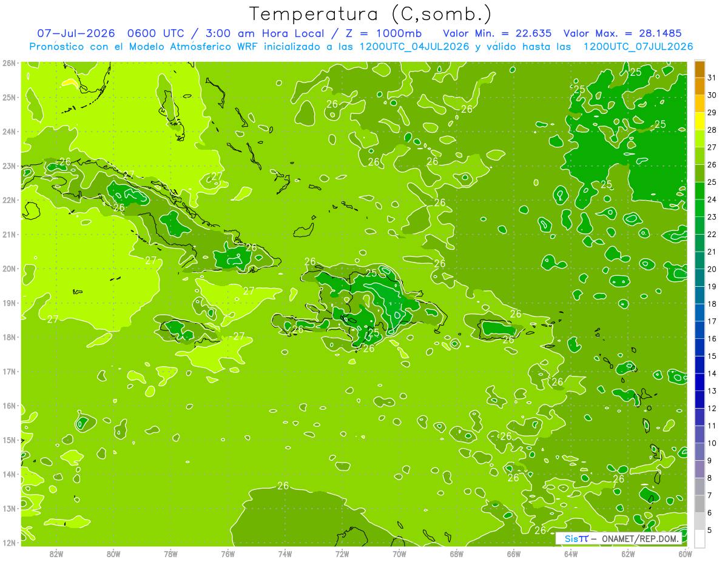This screenshot has height=562, width=728.
Task: Click the title 'Temperatura (C,somb.)'
Action: [x=371, y=14]
